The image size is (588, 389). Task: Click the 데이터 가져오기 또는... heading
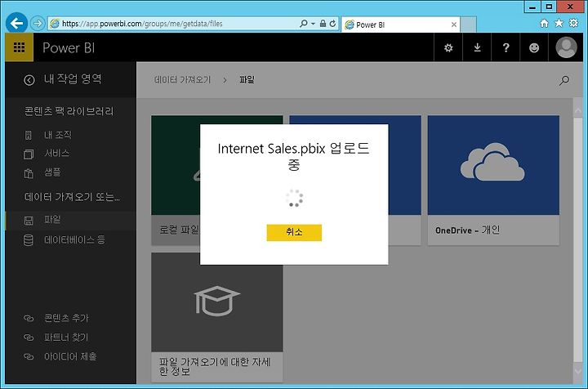point(72,197)
